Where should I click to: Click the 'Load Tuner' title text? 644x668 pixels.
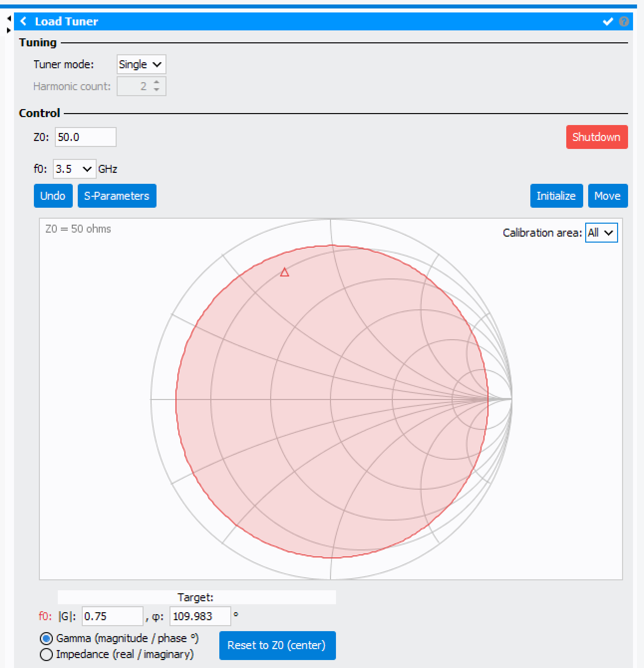tap(66, 21)
